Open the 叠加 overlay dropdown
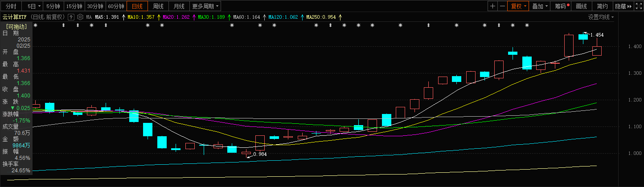644x187 pixels. (540, 6)
